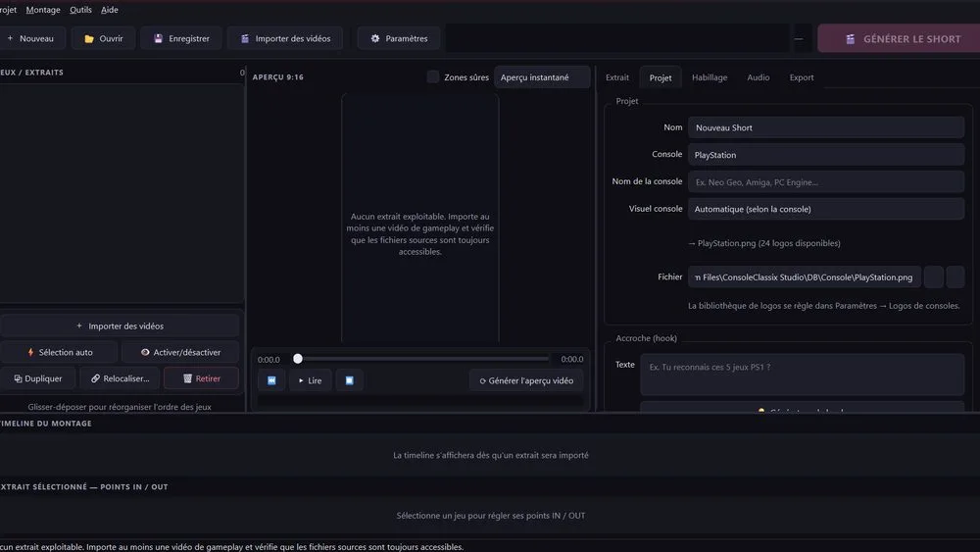Image resolution: width=980 pixels, height=552 pixels.
Task: Click the Accroche Texte field
Action: click(802, 375)
